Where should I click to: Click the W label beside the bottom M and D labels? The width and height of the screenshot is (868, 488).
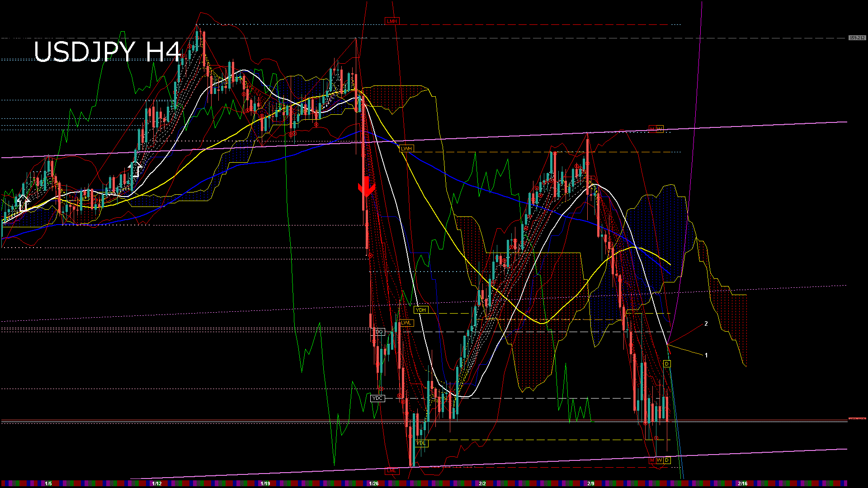click(x=660, y=460)
